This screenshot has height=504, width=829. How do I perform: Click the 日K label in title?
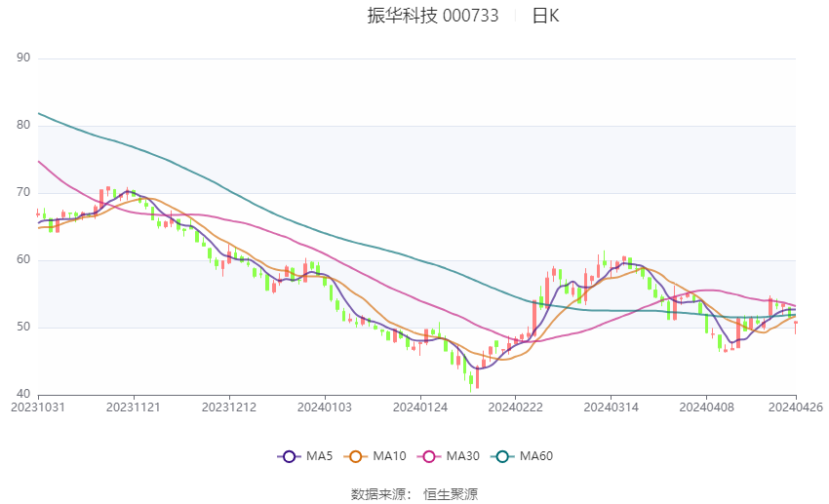(545, 16)
